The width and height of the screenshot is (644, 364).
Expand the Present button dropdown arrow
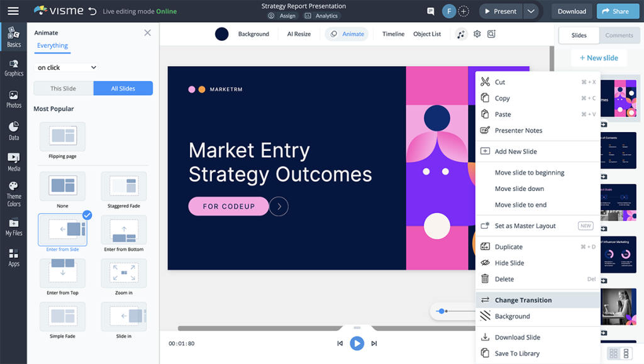530,11
